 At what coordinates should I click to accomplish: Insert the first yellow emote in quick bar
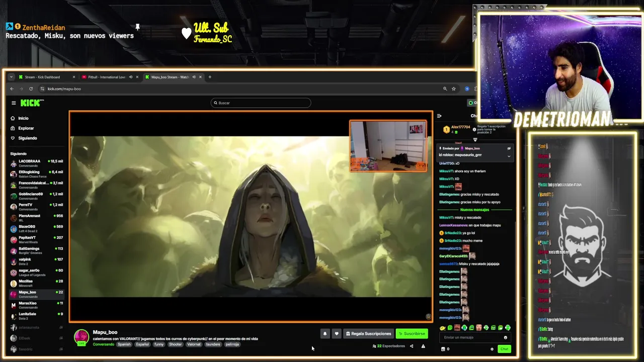[442, 328]
